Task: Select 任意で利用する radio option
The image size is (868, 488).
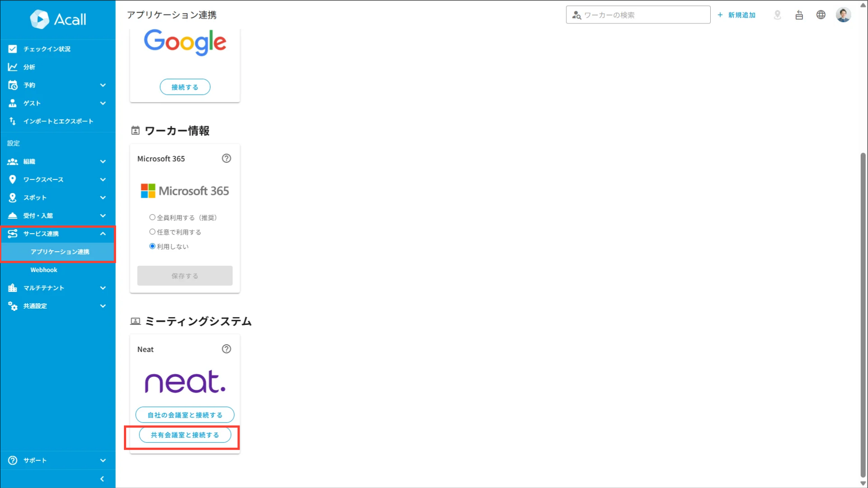Action: [x=152, y=232]
